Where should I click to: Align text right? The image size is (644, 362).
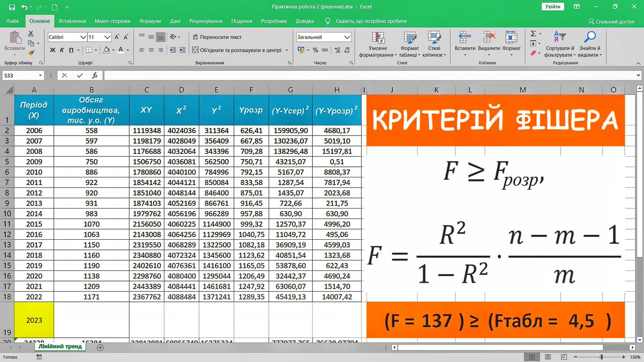tap(160, 50)
